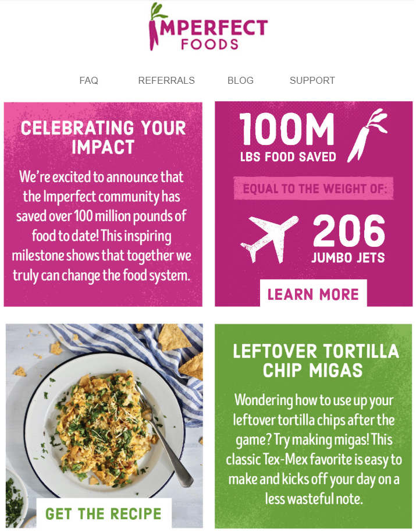Click the 'CELEBRATING YOUR IMPACT' heading
The width and height of the screenshot is (416, 532).
pos(103,135)
